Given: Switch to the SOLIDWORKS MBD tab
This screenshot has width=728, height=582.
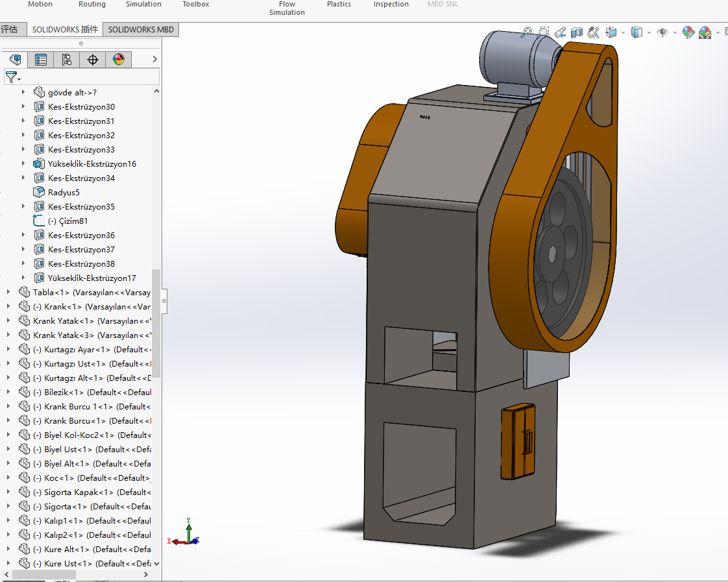Looking at the screenshot, I should pos(141,30).
